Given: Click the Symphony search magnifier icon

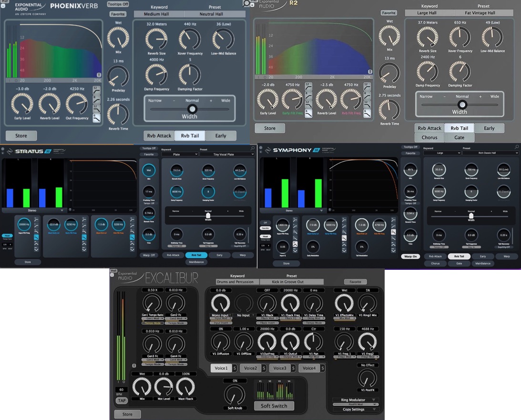Looking at the screenshot, I should [x=517, y=146].
